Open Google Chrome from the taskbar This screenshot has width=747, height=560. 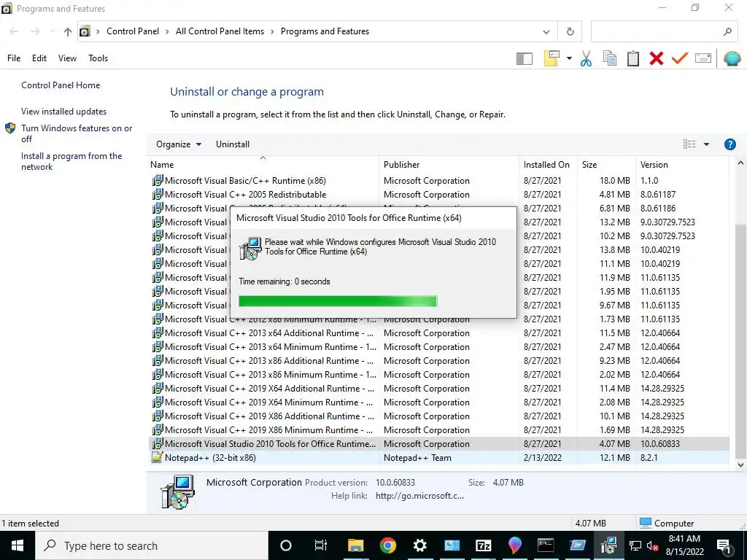[x=388, y=545]
